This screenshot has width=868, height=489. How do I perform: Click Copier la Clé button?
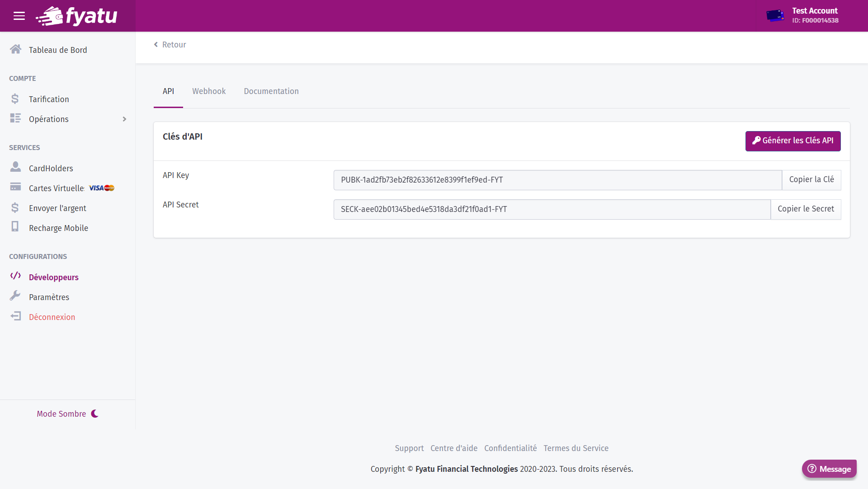811,180
